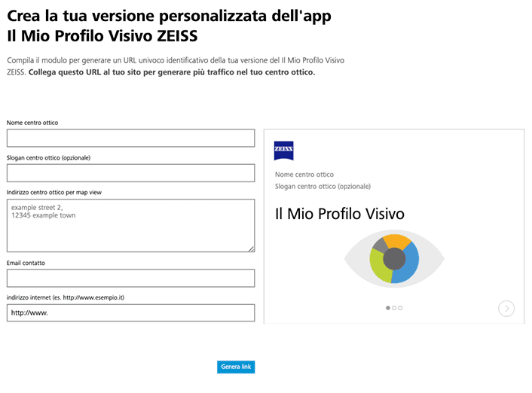This screenshot has width=532, height=393.
Task: Click the Genera link button
Action: 236,367
